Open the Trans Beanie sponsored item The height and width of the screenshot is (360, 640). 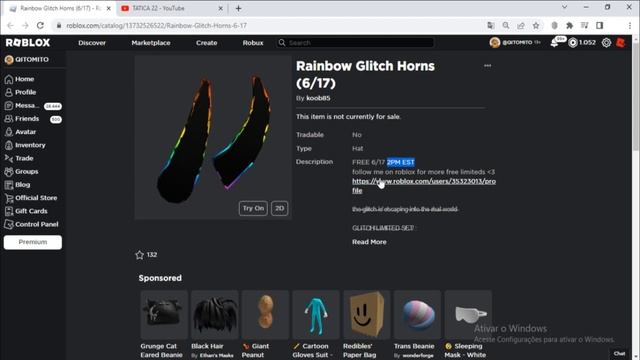pos(417,315)
